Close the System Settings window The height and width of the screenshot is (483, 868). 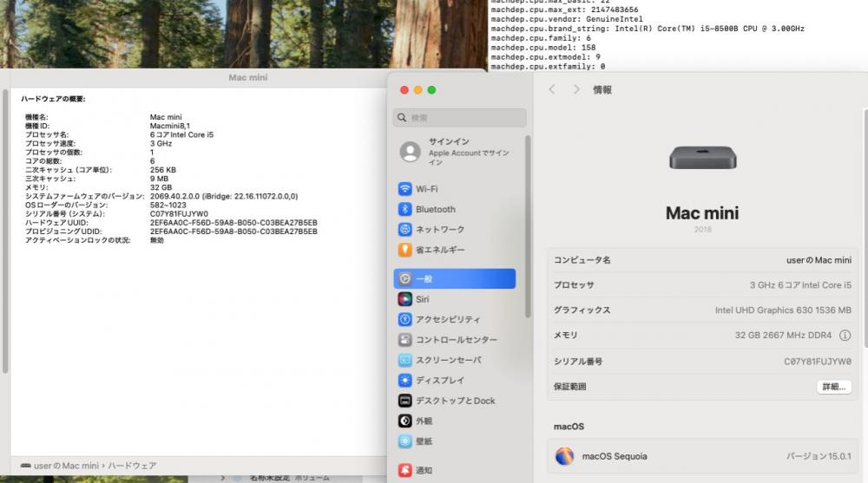click(x=404, y=90)
